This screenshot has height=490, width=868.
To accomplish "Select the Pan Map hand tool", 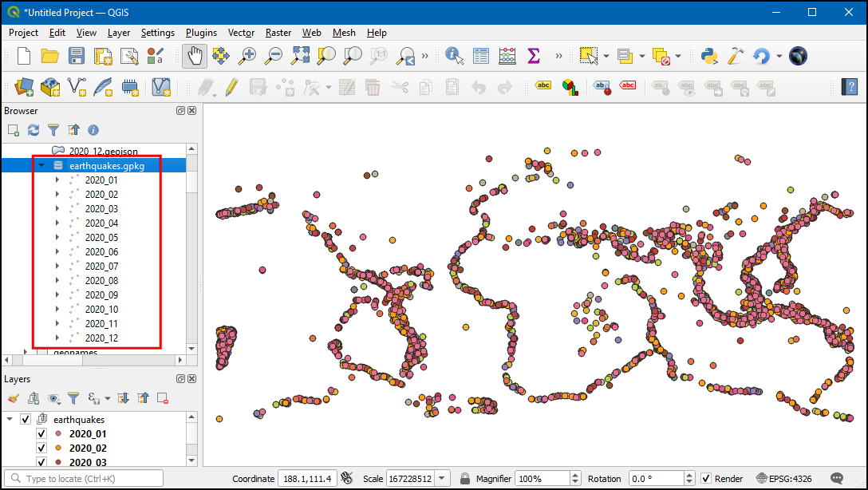I will pos(195,56).
